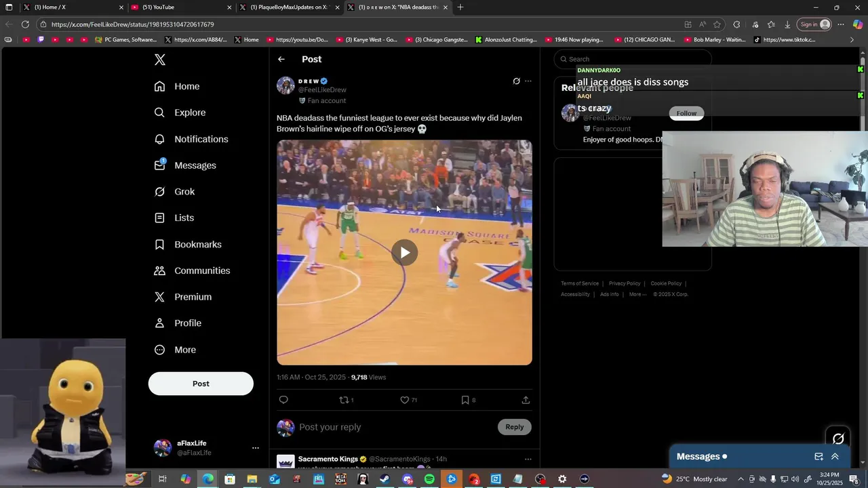Click the back arrow beside Post heading
This screenshot has width=868, height=488.
[281, 59]
